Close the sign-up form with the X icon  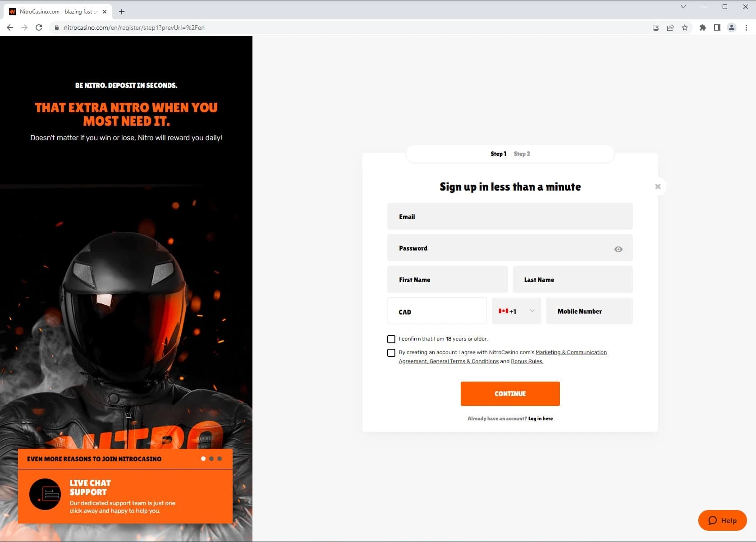[658, 187]
